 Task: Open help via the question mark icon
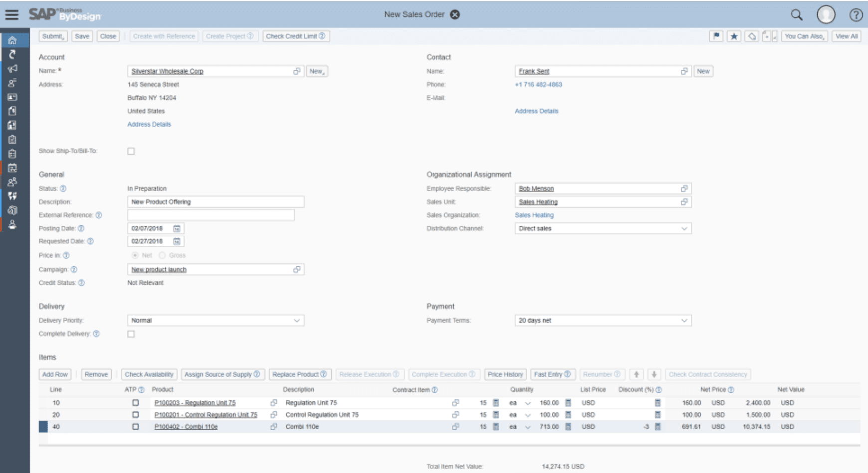[855, 15]
